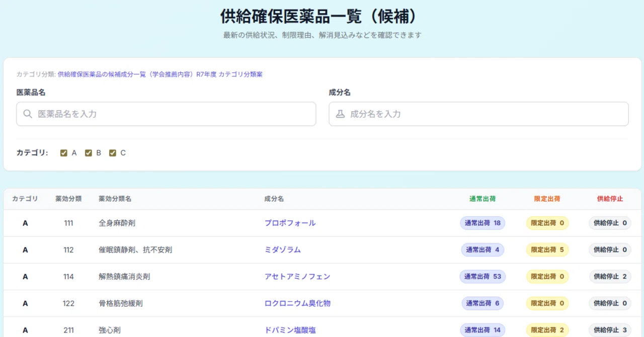The image size is (644, 337).
Task: Click the 供給停止 3 badge for ドパミン塩酸塩
Action: [610, 330]
